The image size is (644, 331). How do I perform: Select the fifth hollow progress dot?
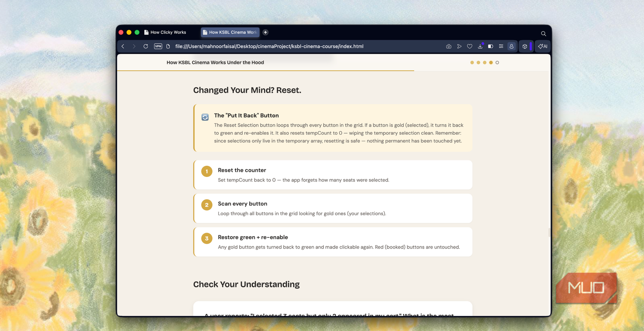[497, 63]
